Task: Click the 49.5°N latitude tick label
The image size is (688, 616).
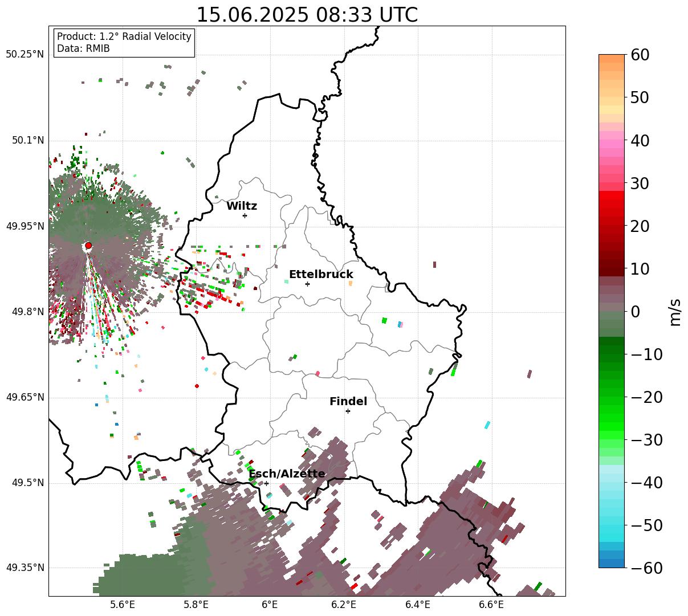Action: pyautogui.click(x=27, y=483)
